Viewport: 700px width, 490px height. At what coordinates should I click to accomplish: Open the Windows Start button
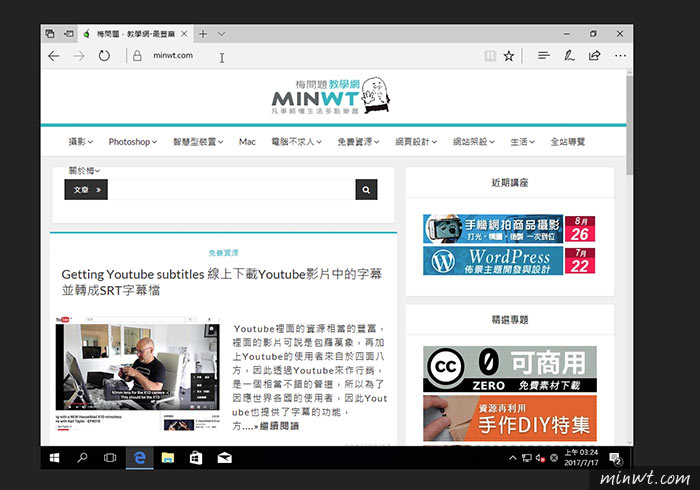point(54,458)
